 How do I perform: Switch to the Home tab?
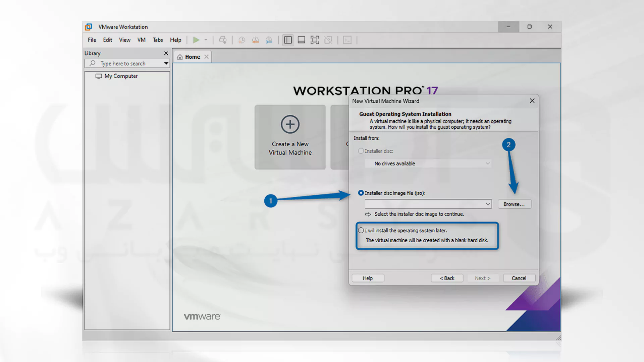click(x=192, y=57)
